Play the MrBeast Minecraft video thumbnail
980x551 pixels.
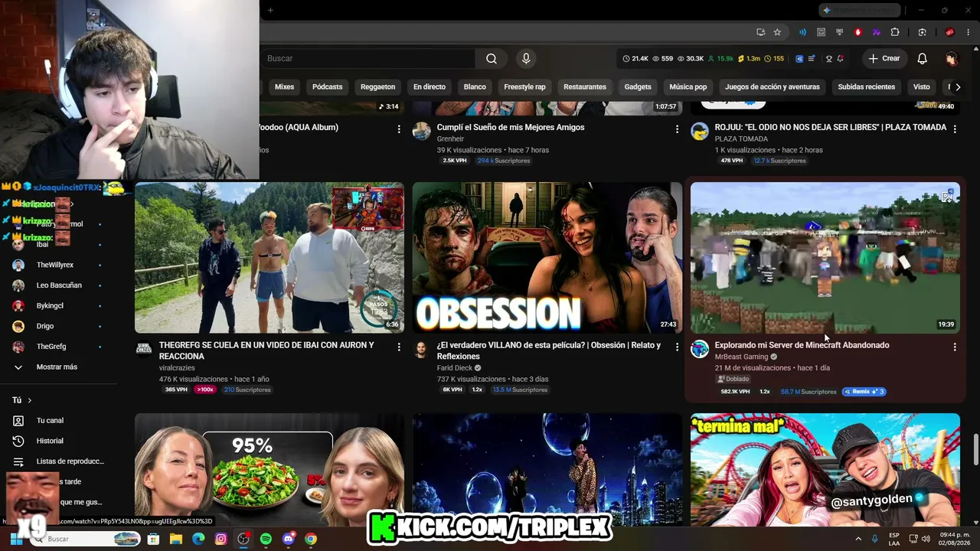point(825,257)
